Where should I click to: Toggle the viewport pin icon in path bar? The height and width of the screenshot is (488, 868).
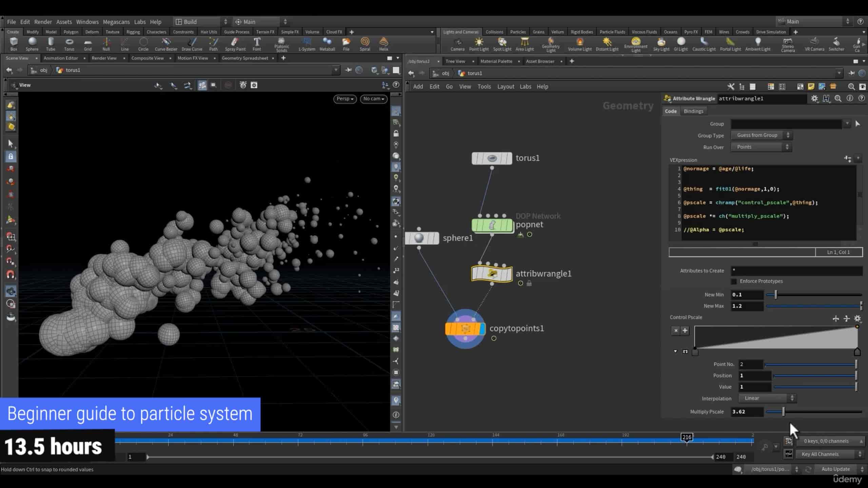click(348, 70)
